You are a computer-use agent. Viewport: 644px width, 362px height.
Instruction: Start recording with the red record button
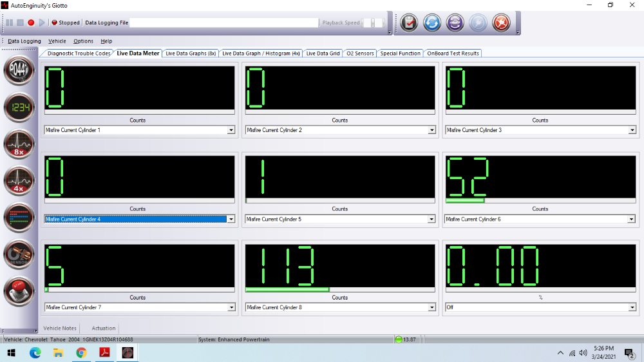point(31,23)
